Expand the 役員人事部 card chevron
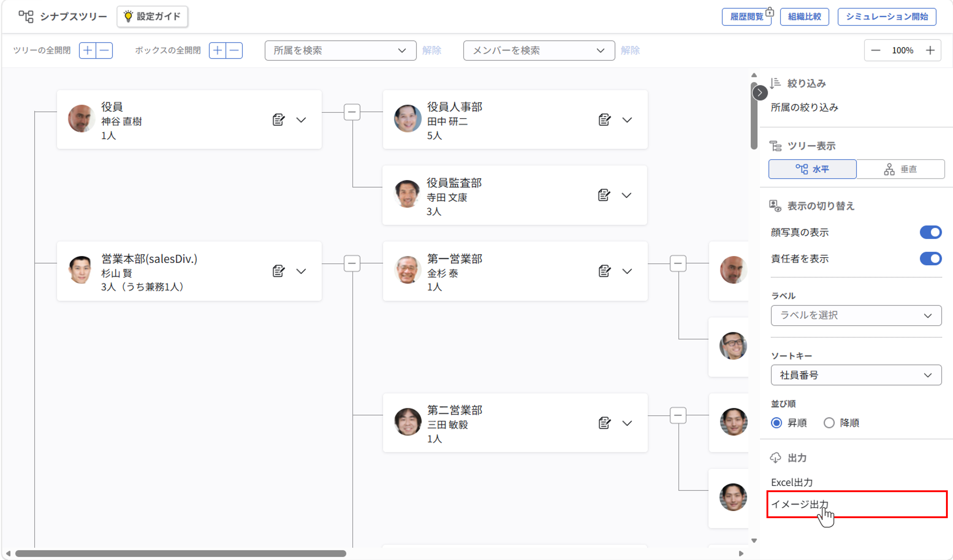Screen dimensions: 953x560 click(x=627, y=120)
